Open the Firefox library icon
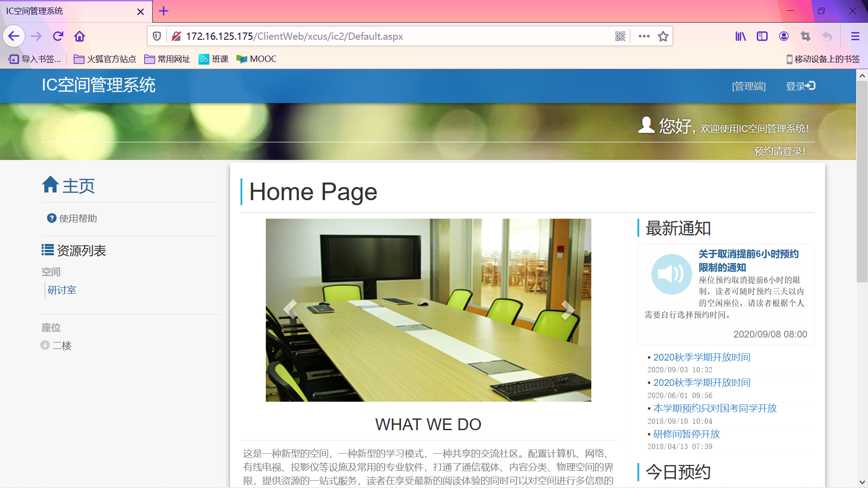Image resolution: width=868 pixels, height=488 pixels. [x=741, y=36]
